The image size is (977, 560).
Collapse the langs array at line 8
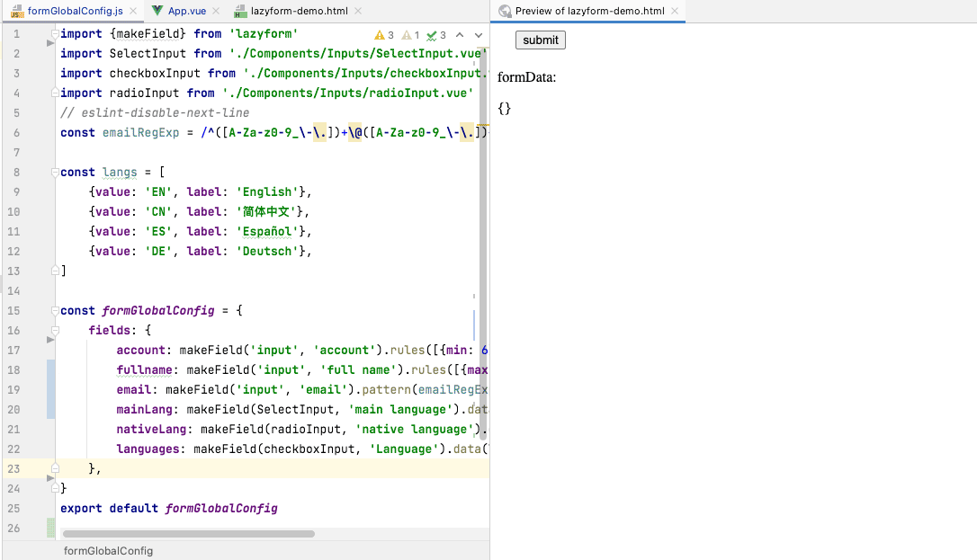point(55,173)
